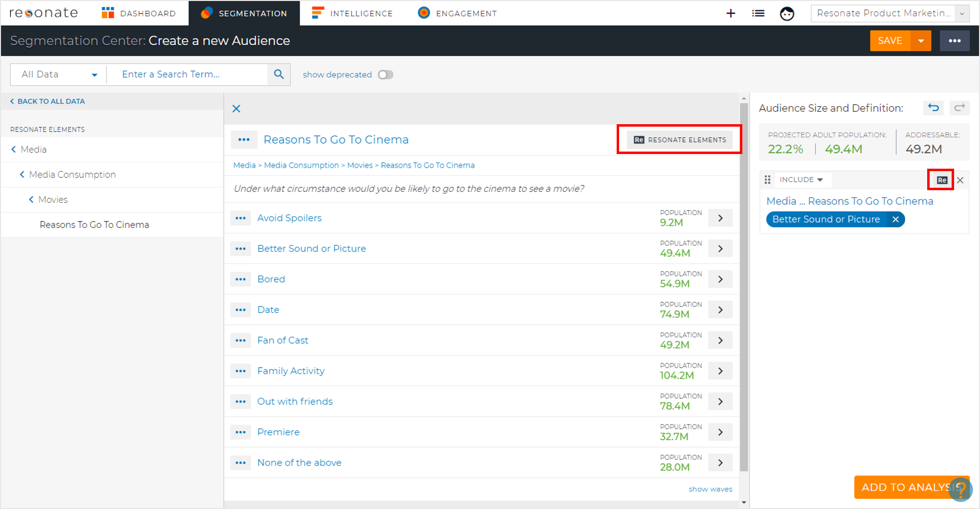Open the All Data dropdown
This screenshot has width=980, height=509.
tap(58, 74)
